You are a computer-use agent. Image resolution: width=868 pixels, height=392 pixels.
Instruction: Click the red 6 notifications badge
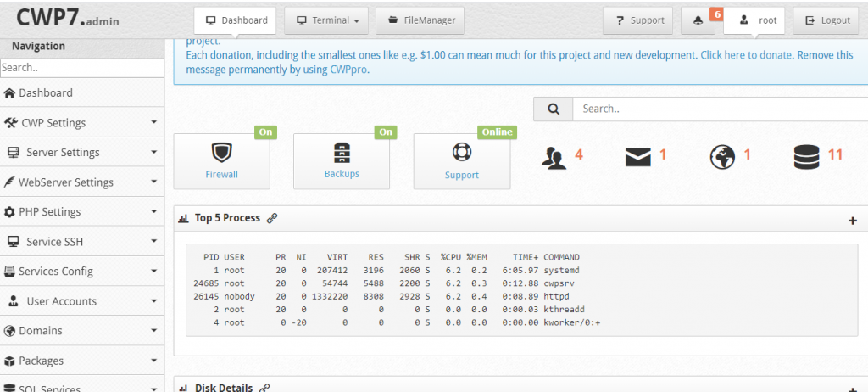pyautogui.click(x=715, y=14)
